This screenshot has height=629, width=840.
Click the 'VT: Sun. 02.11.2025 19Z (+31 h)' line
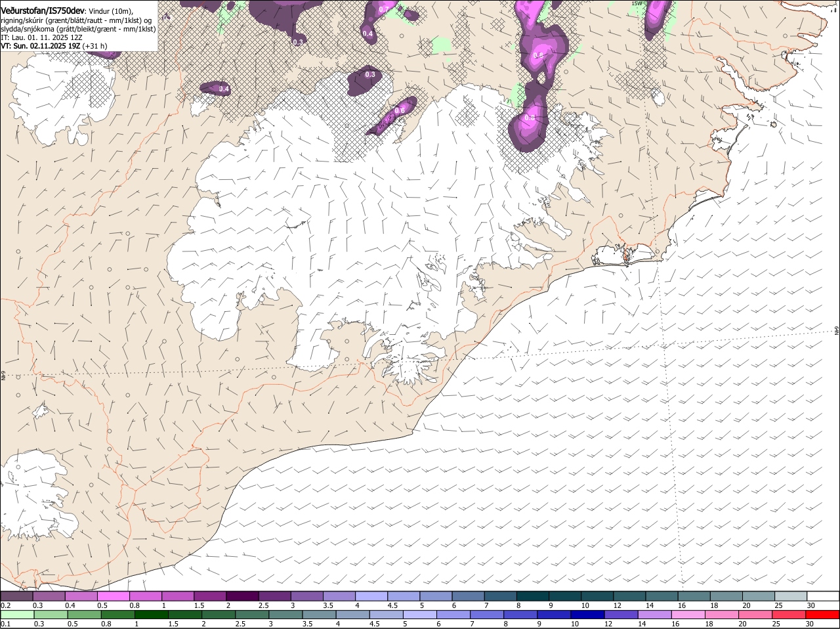click(x=54, y=46)
